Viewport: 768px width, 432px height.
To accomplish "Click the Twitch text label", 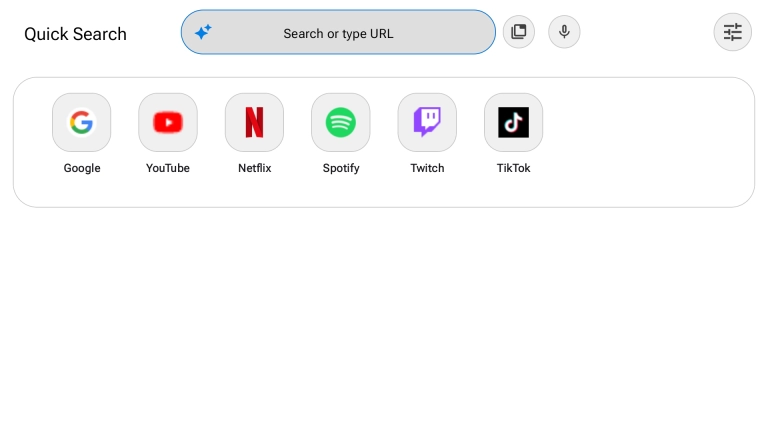I will click(427, 168).
